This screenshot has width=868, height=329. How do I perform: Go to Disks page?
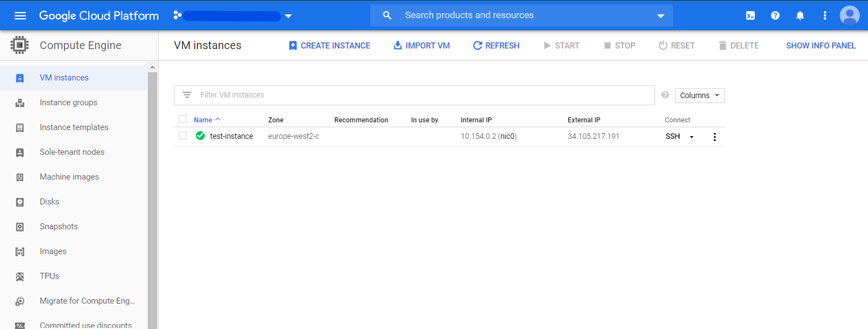click(x=73, y=202)
